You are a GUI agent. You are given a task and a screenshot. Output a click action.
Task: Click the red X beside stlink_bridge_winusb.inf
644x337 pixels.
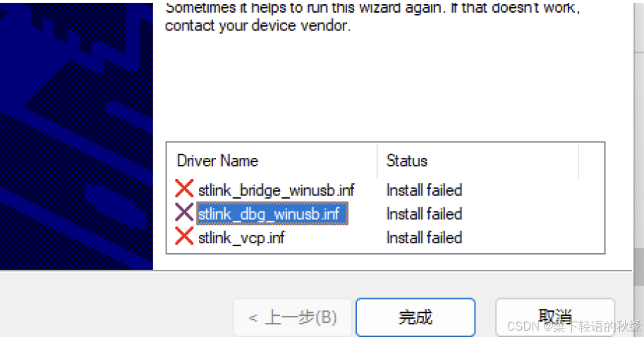(x=184, y=189)
